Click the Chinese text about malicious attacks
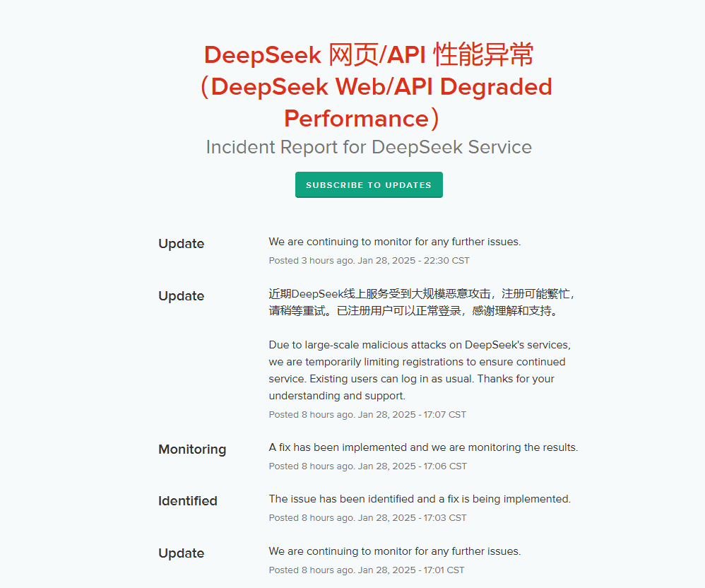705x588 pixels. coord(422,302)
